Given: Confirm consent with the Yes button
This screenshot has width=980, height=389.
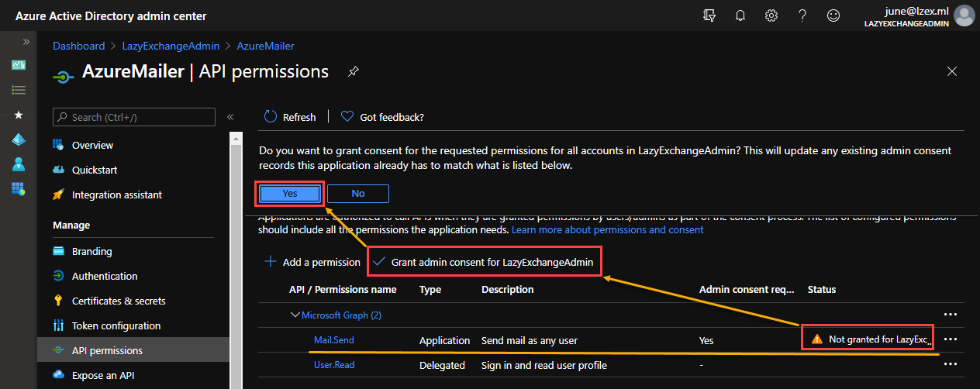Looking at the screenshot, I should pyautogui.click(x=290, y=193).
